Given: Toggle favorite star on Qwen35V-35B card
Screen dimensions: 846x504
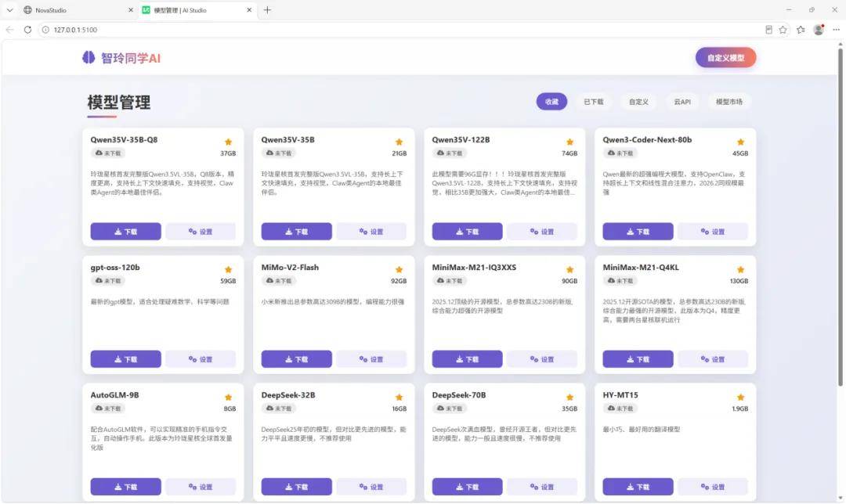Looking at the screenshot, I should coord(399,142).
